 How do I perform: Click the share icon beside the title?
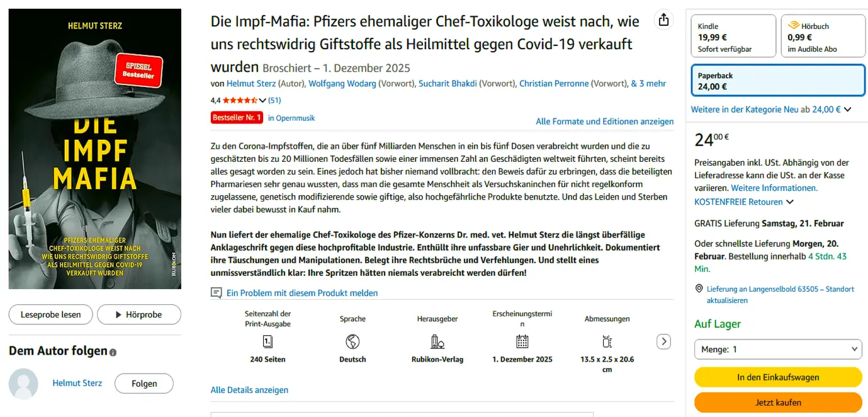tap(663, 20)
